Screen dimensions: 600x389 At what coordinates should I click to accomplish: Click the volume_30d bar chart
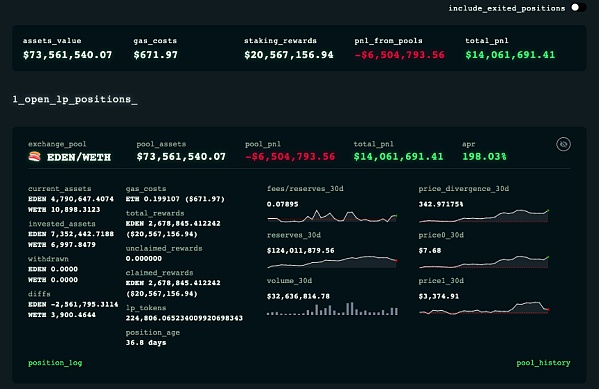(332, 309)
